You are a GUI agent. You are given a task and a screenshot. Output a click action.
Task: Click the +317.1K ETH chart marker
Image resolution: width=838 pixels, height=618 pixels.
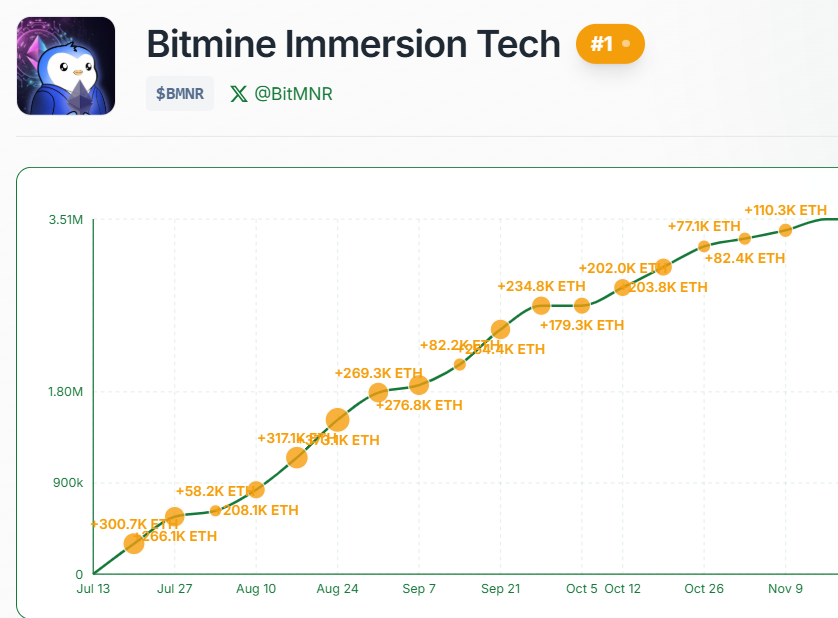pyautogui.click(x=296, y=457)
